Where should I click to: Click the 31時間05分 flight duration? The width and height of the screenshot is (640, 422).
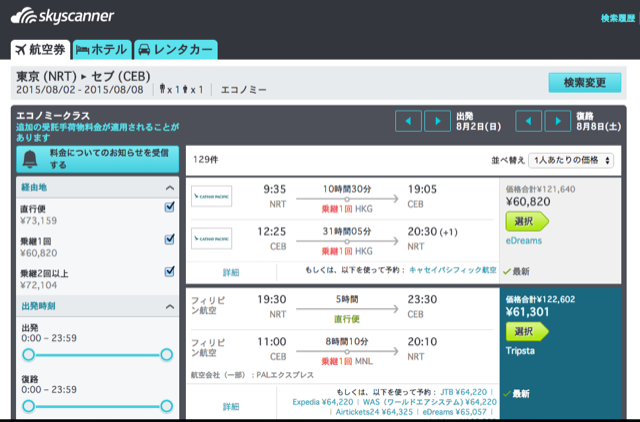point(347,231)
